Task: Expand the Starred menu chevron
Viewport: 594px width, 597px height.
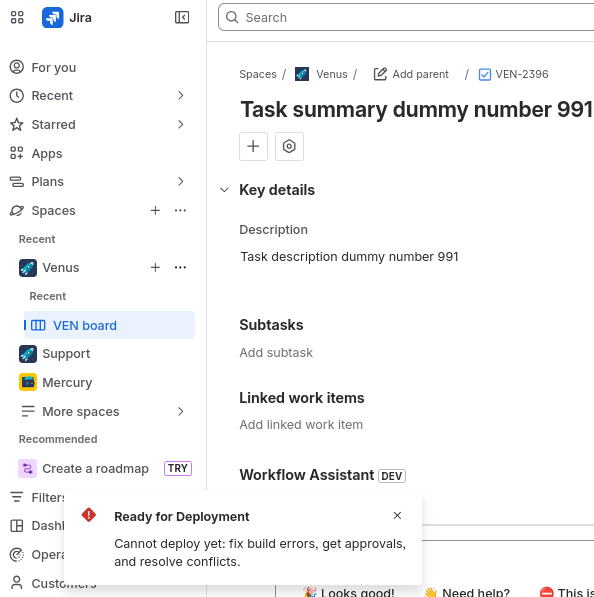Action: [x=181, y=125]
